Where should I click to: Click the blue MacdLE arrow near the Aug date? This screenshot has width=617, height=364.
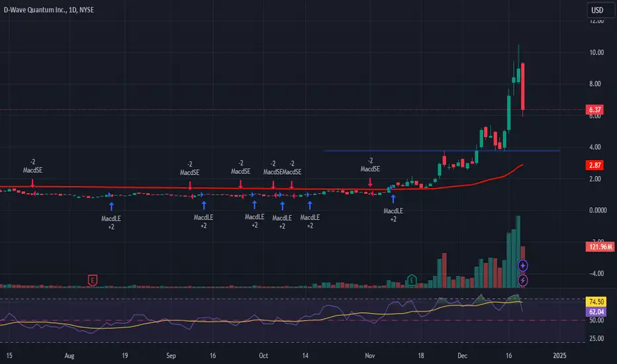pyautogui.click(x=111, y=206)
